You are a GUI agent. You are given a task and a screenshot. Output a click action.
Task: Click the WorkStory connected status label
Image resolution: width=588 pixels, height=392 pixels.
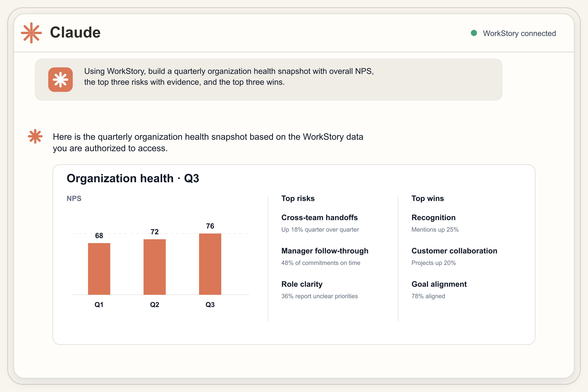[519, 33]
